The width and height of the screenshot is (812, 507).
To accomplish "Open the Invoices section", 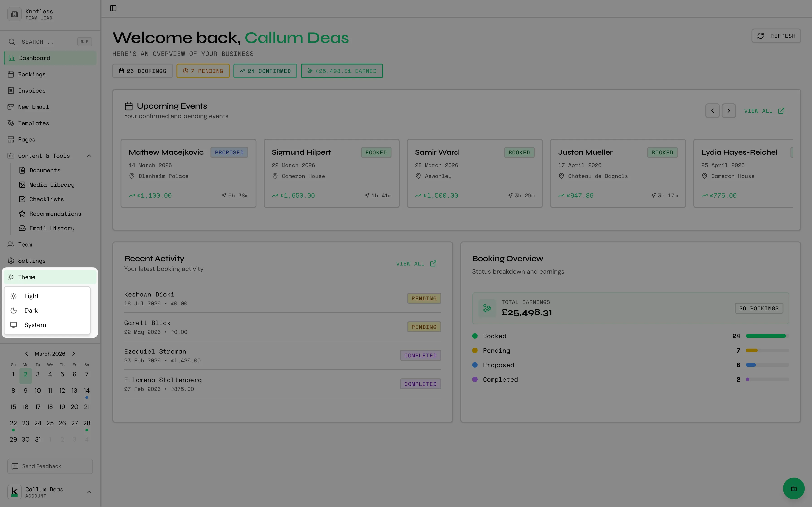I will (x=31, y=91).
